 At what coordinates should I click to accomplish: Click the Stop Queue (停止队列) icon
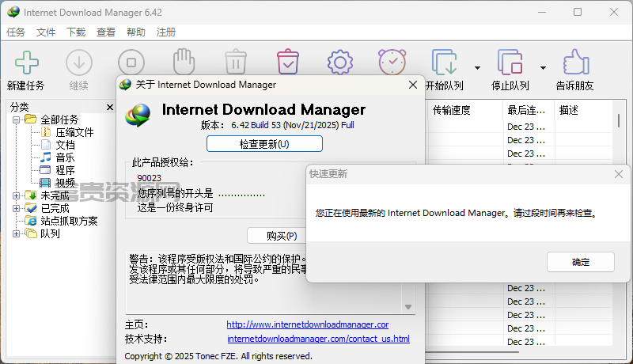(510, 62)
